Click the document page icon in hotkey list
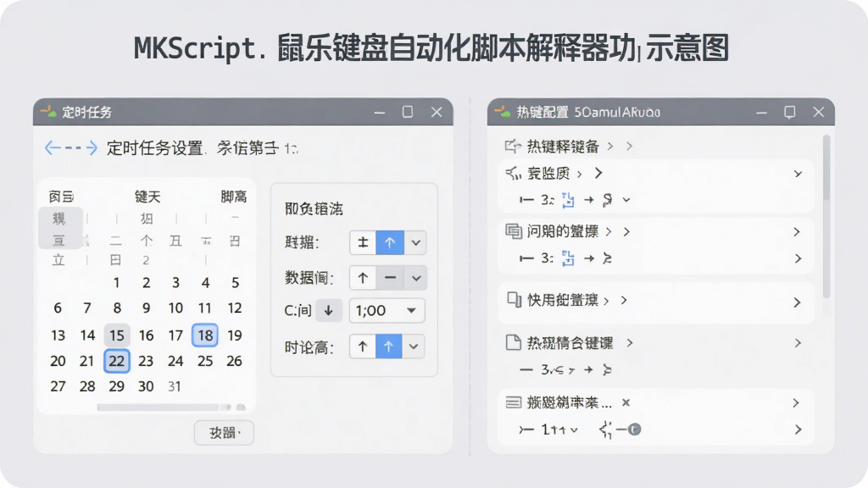 (x=513, y=342)
